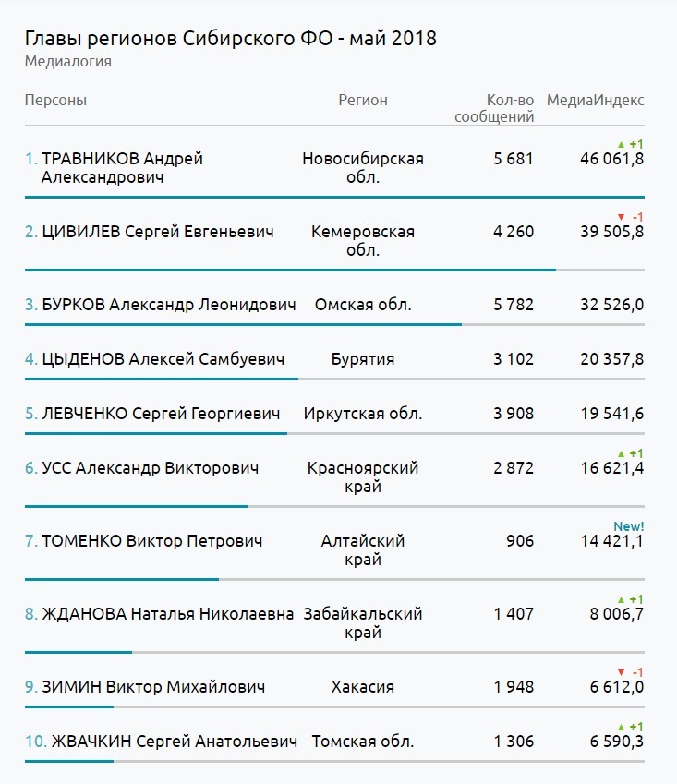Click red down arrow above Зимин's index
Viewport: 677px width, 784px height.
tap(621, 672)
